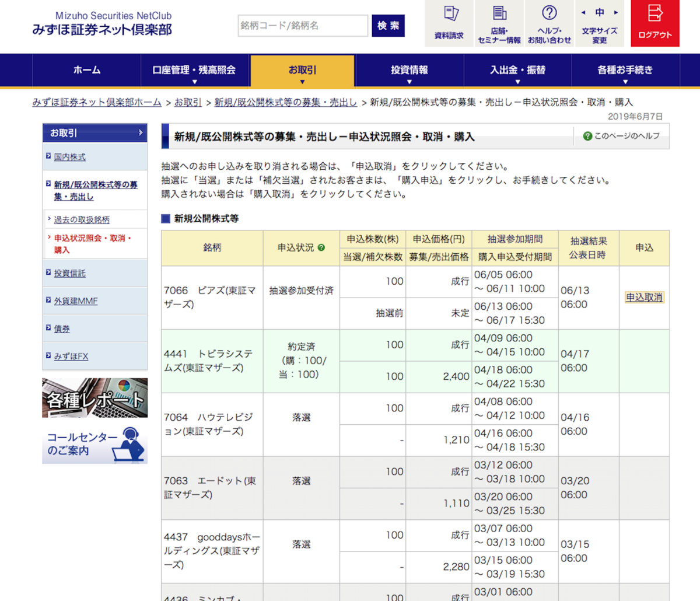
Task: Open ヘルプ・お問い合わせ question icon
Action: [549, 23]
